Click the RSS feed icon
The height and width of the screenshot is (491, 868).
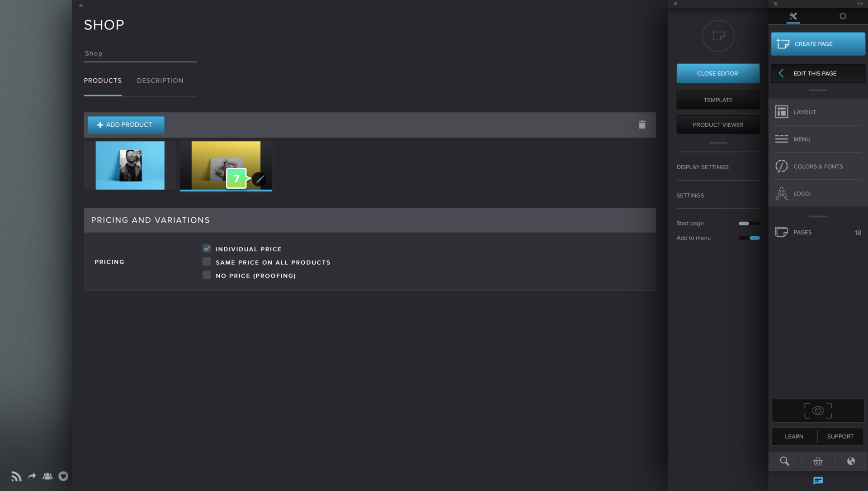[16, 476]
